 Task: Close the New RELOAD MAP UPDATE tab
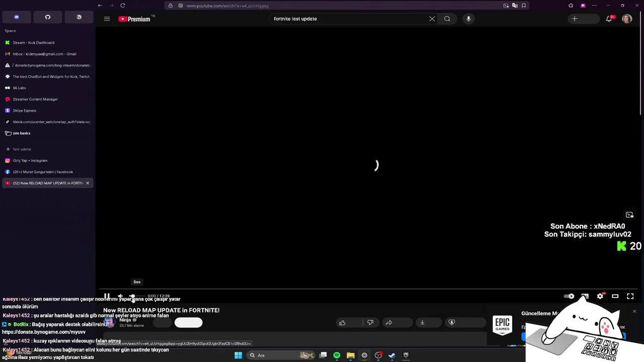[88, 183]
